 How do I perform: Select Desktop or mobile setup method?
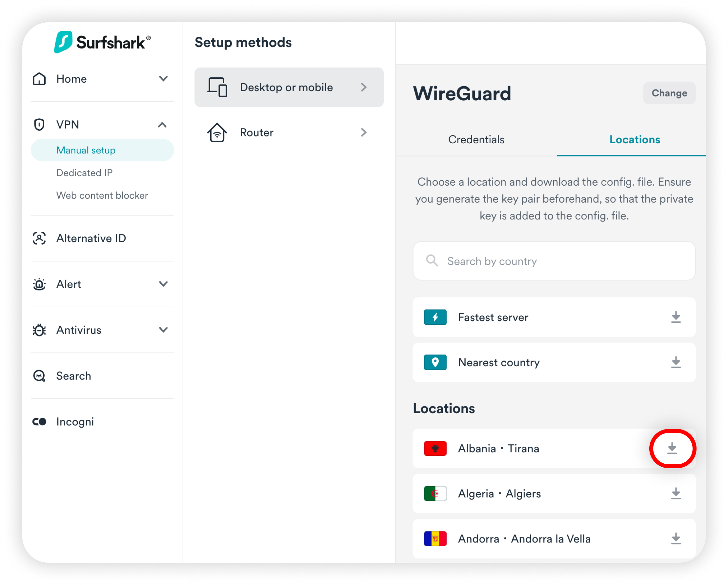289,87
